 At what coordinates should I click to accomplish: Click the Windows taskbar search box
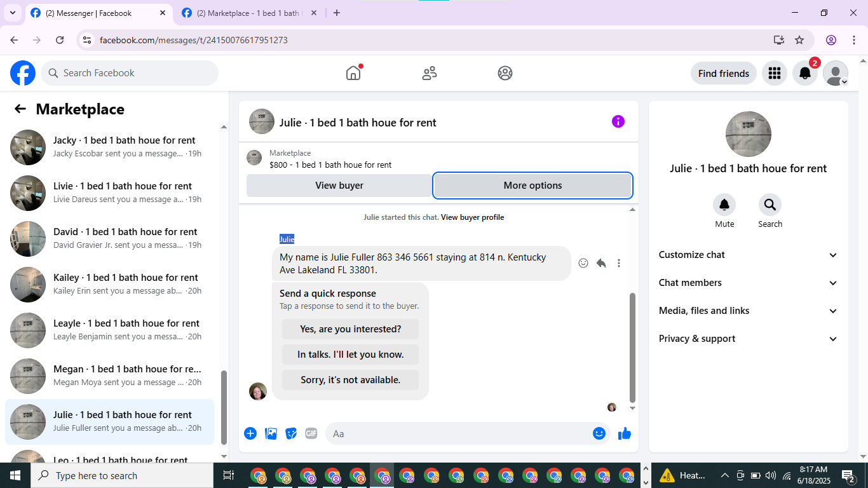coord(122,475)
